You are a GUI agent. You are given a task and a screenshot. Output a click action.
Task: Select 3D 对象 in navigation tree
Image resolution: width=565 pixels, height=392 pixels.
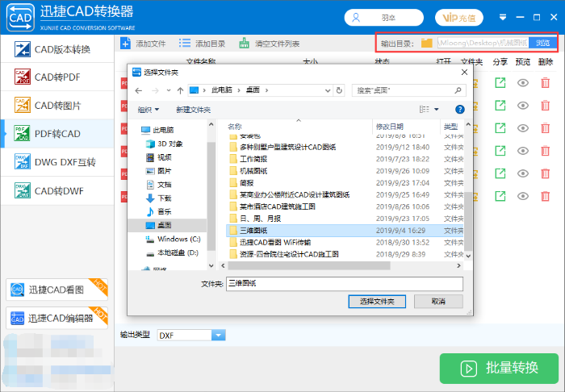coord(165,144)
